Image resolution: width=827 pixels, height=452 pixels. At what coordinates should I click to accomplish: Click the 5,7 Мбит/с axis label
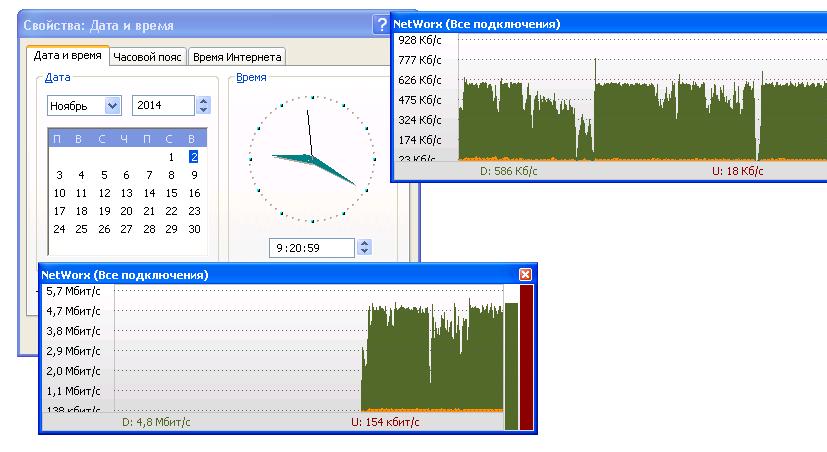[x=73, y=291]
